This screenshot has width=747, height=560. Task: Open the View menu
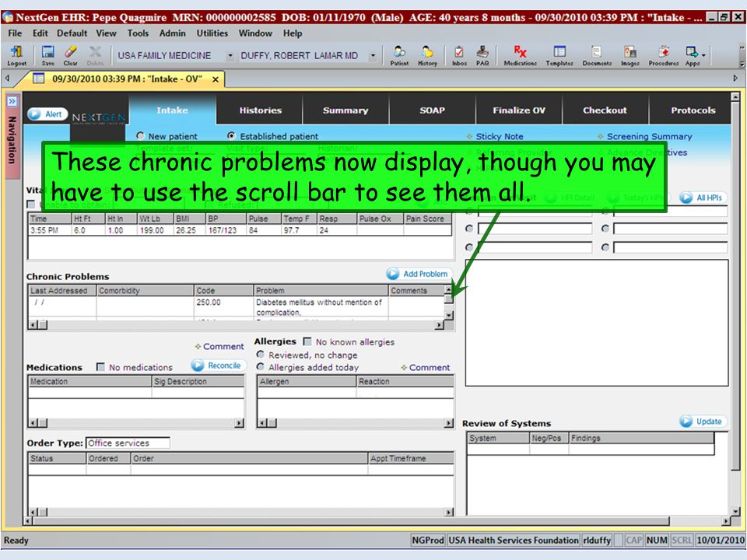pyautogui.click(x=106, y=33)
